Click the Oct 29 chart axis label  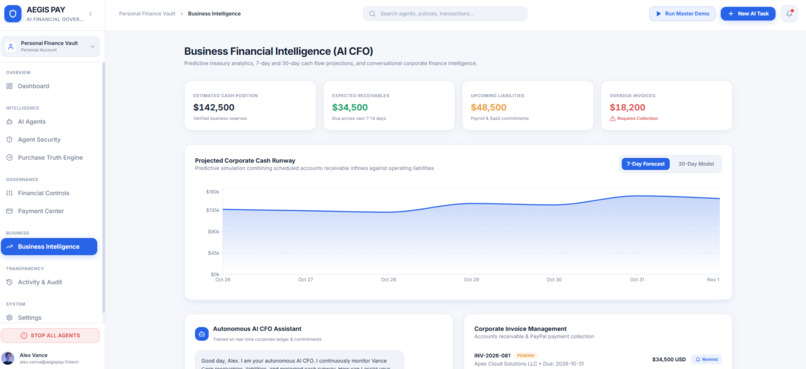click(x=471, y=280)
